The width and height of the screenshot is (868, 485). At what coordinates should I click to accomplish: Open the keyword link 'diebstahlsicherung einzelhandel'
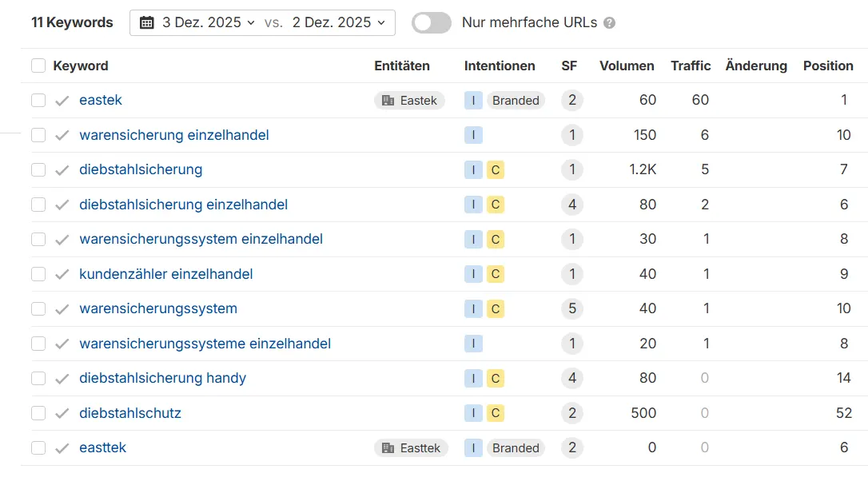(x=183, y=205)
